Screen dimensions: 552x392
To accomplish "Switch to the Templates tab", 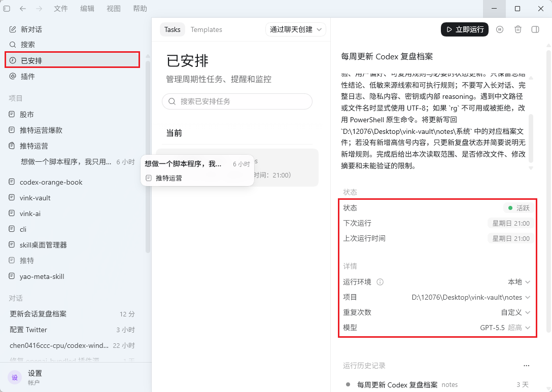I will (x=206, y=29).
